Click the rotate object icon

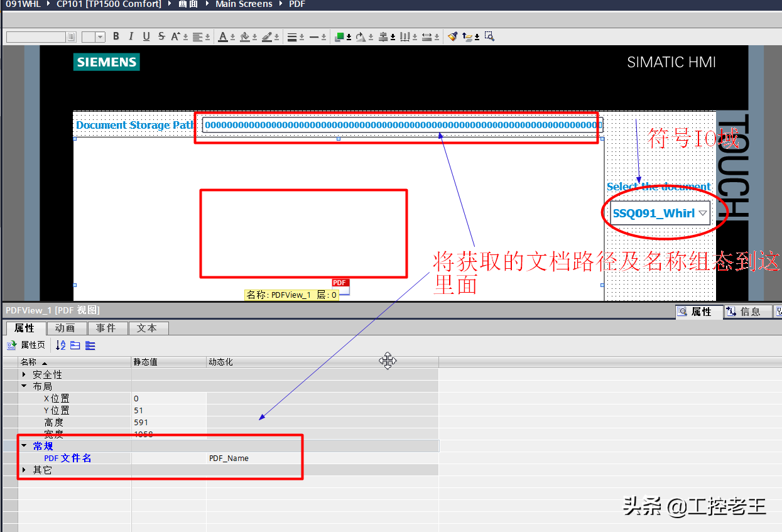(x=361, y=36)
